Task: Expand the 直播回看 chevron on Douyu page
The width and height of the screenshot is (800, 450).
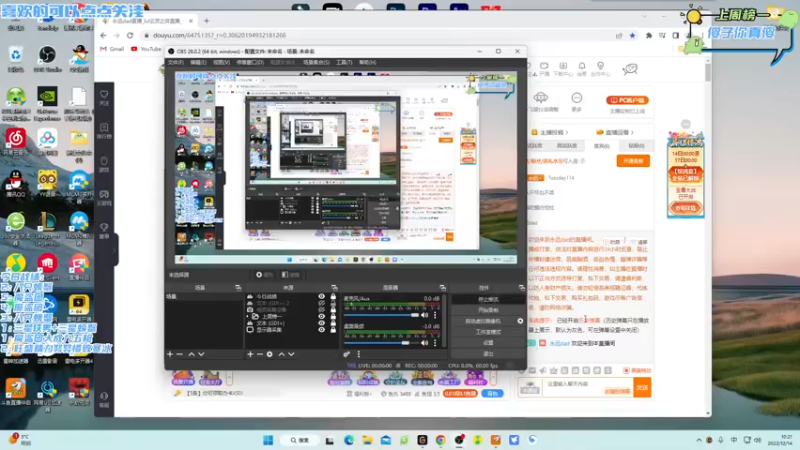Action: (632, 133)
